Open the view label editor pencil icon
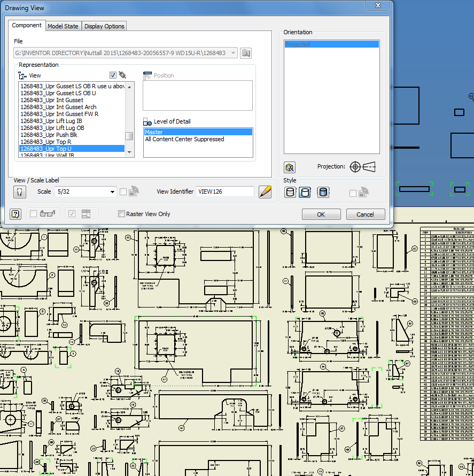Image resolution: width=474 pixels, height=476 pixels. coord(266,191)
